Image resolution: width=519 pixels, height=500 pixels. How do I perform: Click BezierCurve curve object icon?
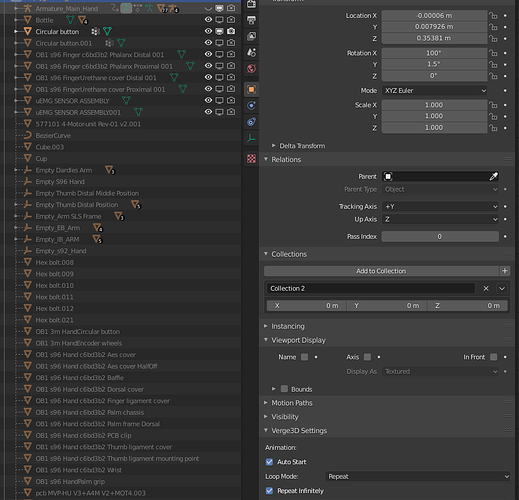pos(28,135)
